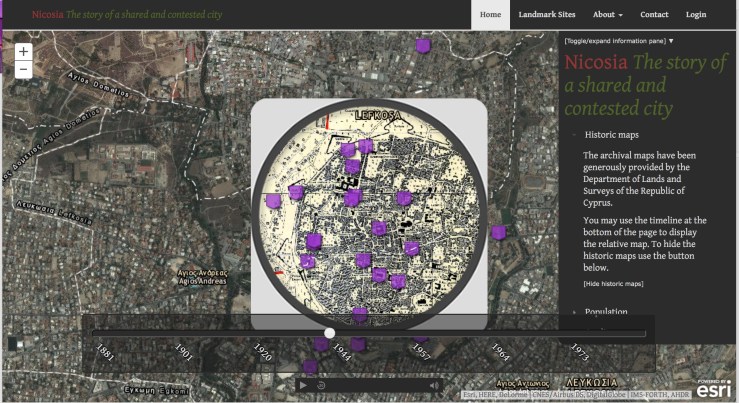
Task: Open the Contact page
Action: (654, 15)
